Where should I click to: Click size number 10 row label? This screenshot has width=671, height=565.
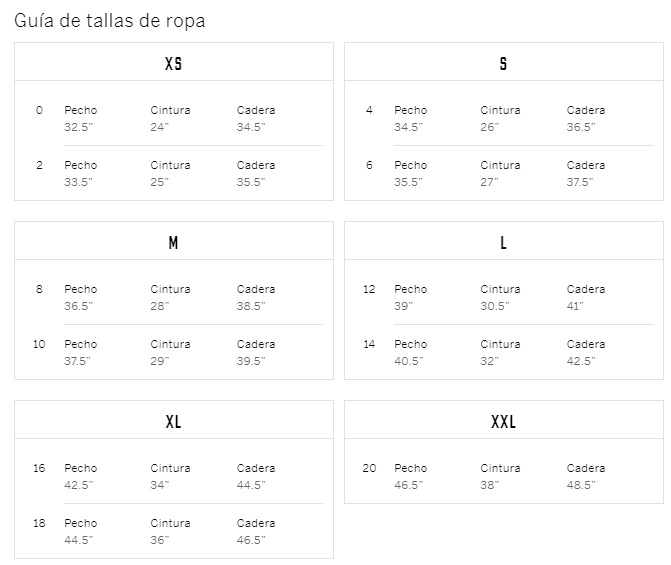point(39,344)
